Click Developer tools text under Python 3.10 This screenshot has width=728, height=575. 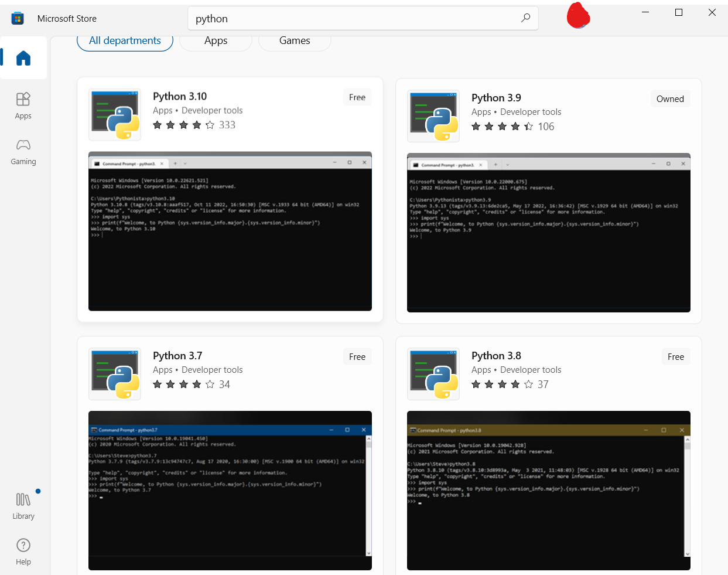click(212, 110)
